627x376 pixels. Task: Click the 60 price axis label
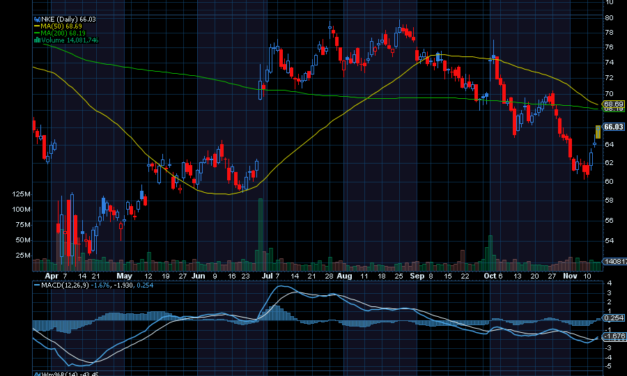(609, 181)
